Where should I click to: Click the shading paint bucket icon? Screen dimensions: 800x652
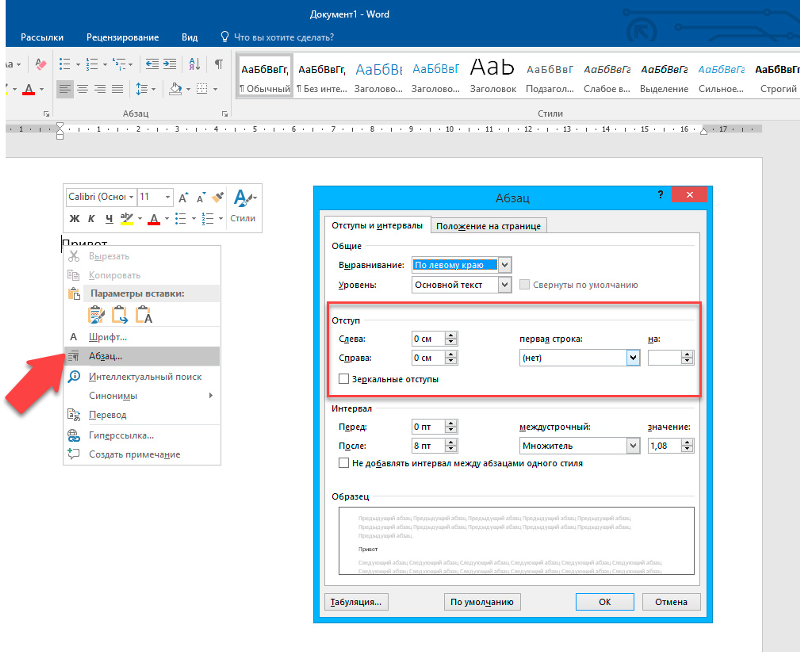click(176, 89)
